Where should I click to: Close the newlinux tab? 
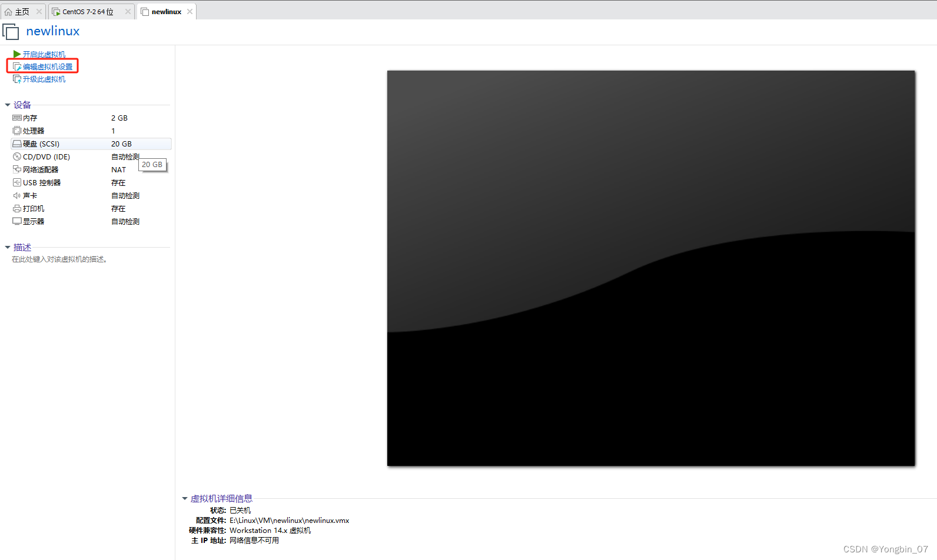pos(190,12)
